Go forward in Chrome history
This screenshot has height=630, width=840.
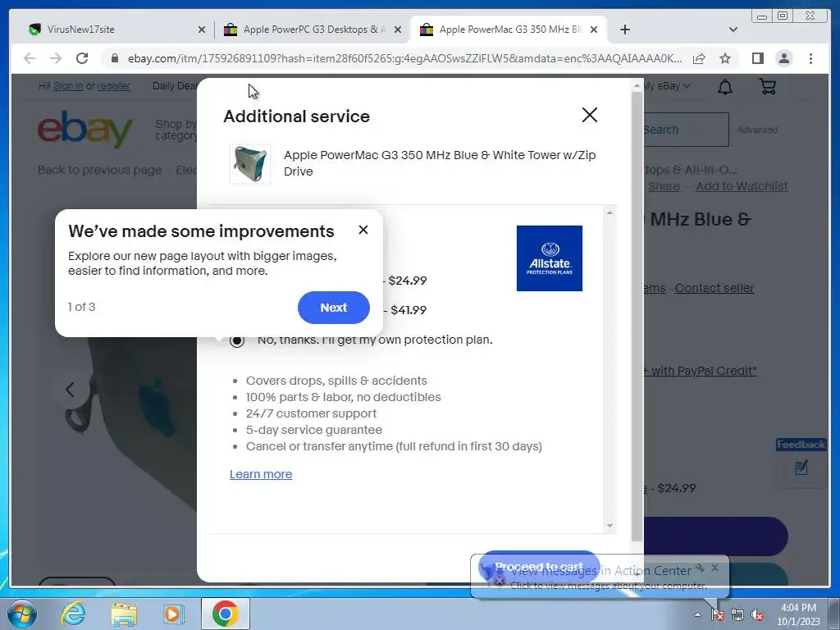56,58
